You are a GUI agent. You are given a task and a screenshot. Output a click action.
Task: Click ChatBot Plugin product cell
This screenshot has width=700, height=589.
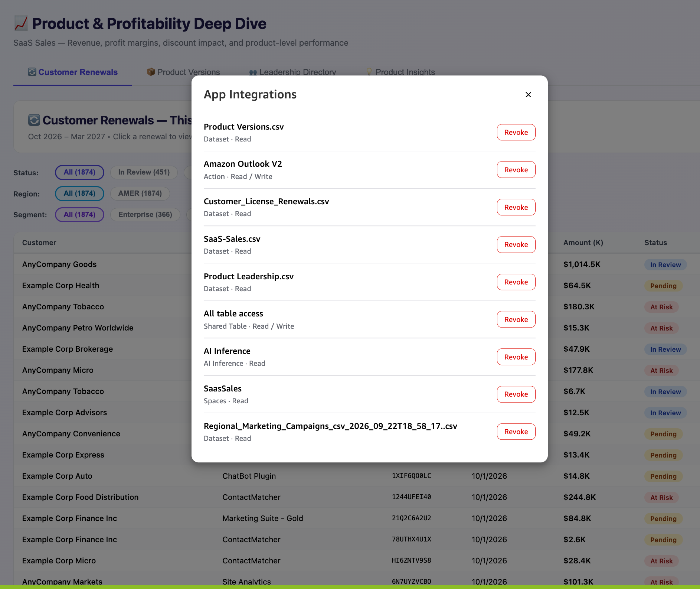point(249,476)
